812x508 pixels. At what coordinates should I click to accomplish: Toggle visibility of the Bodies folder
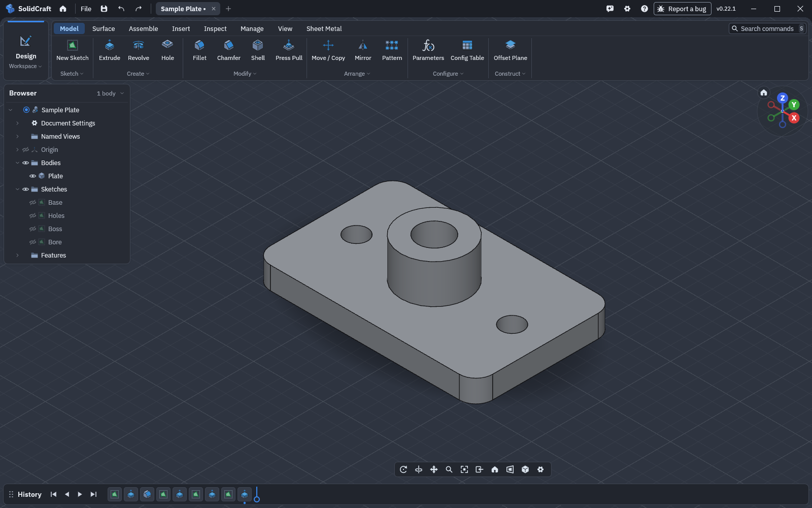click(x=25, y=163)
